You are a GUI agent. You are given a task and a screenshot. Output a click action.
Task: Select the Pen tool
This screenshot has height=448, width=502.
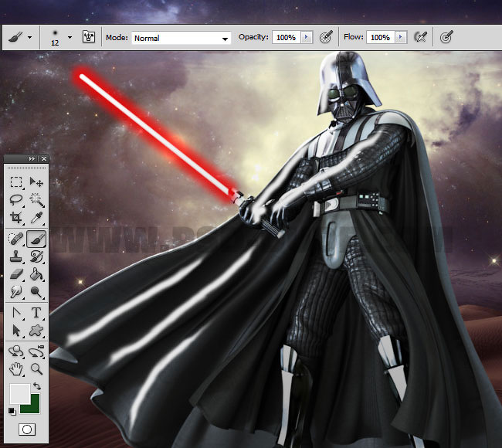point(15,312)
